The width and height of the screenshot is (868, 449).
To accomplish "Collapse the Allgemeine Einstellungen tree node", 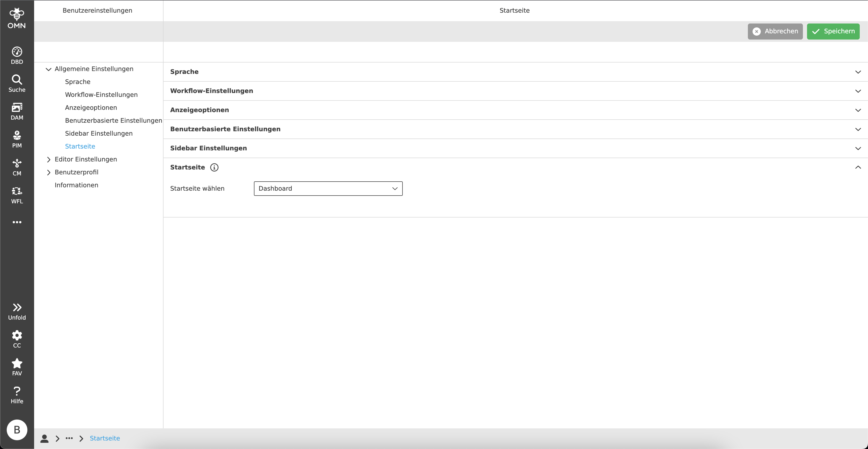I will tap(49, 69).
